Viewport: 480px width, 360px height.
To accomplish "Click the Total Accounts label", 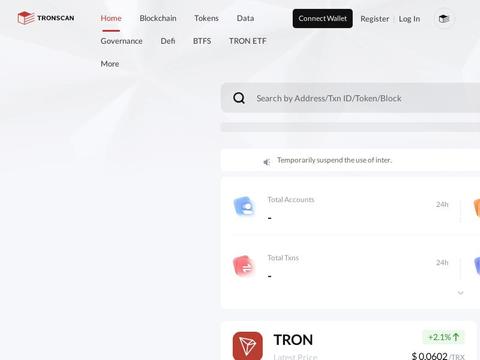I will tap(291, 200).
